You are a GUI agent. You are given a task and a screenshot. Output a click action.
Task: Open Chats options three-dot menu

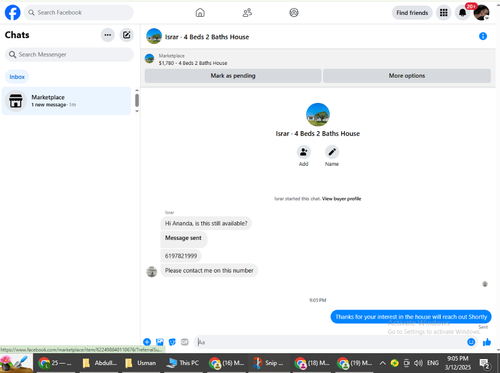(x=108, y=35)
